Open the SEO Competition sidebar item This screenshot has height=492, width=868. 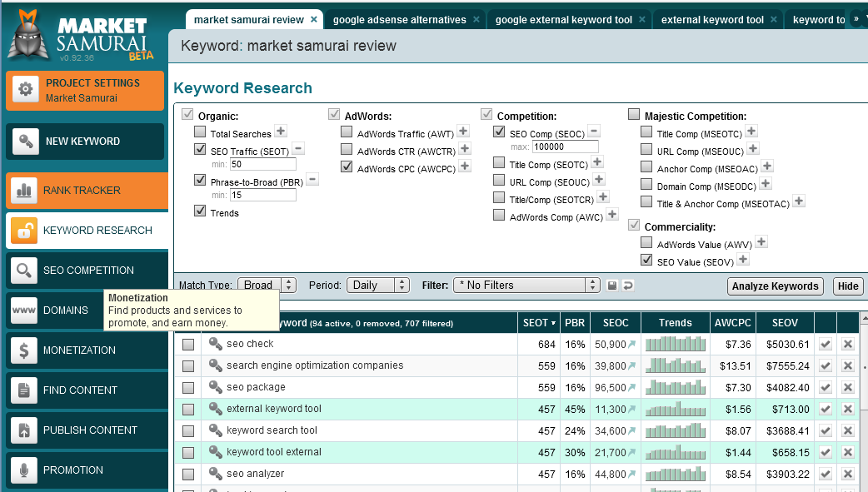coord(87,271)
